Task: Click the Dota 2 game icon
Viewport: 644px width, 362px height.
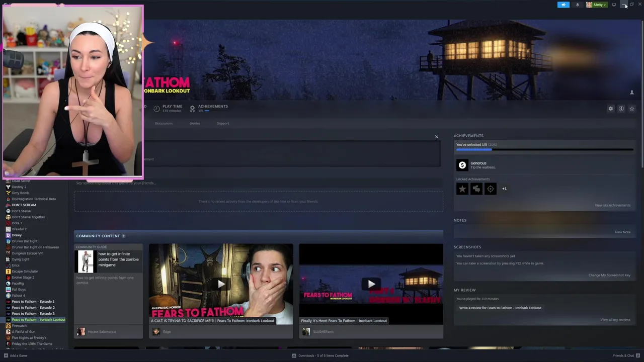Action: tap(8, 223)
